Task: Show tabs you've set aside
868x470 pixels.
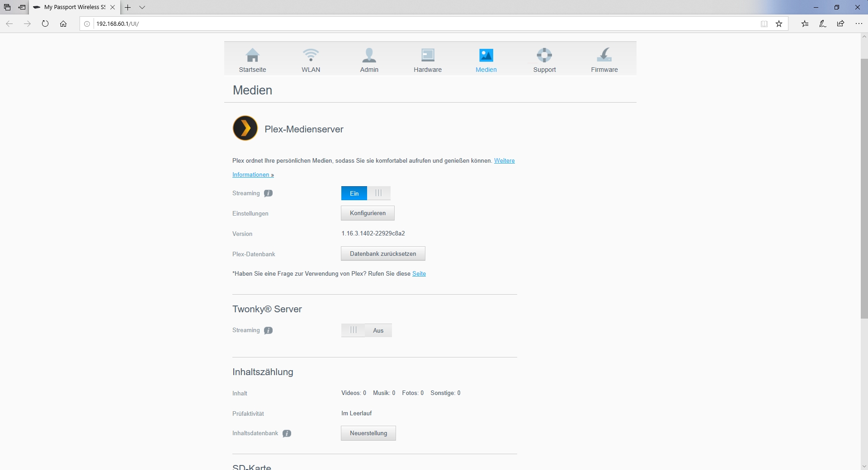Action: (7, 7)
